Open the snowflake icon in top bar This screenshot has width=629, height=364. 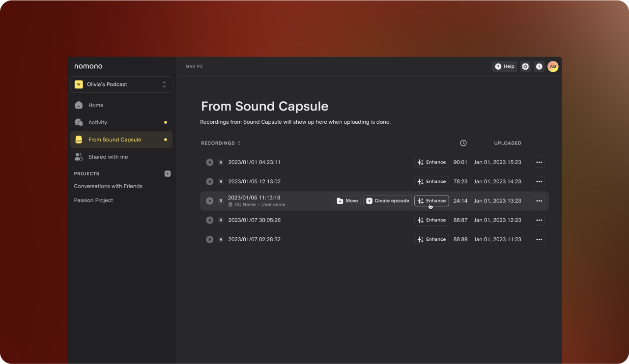click(525, 66)
